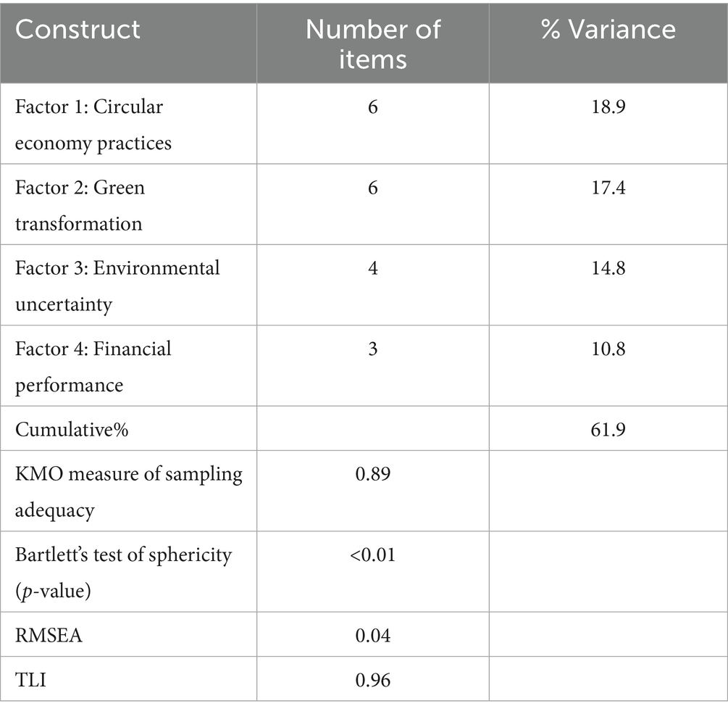This screenshot has width=728, height=714.
Task: Click the Number of items header
Action: click(372, 42)
